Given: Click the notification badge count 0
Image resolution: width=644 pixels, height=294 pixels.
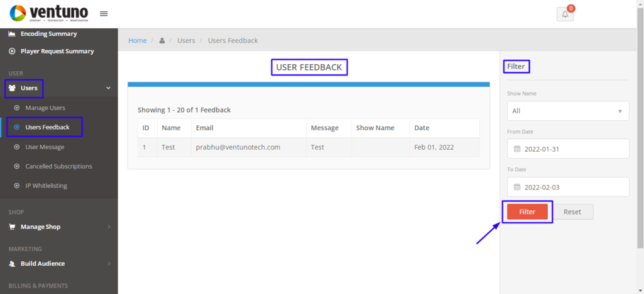Looking at the screenshot, I should [571, 8].
